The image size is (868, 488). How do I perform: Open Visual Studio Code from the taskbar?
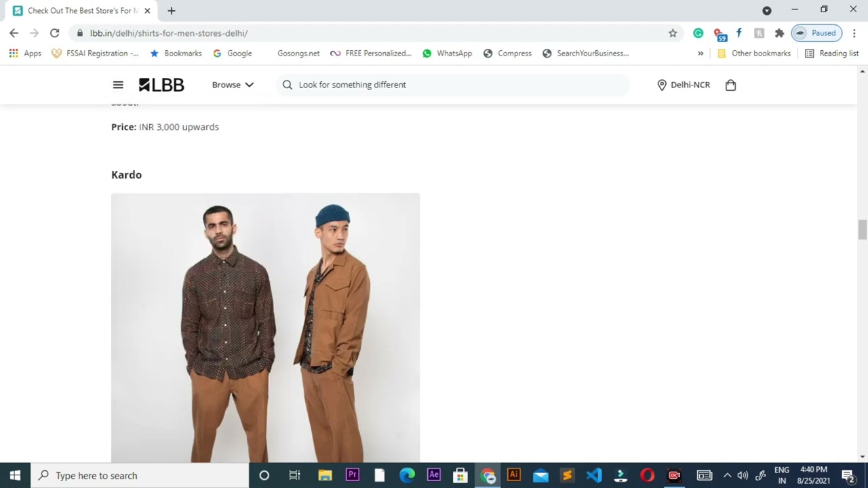click(x=593, y=475)
